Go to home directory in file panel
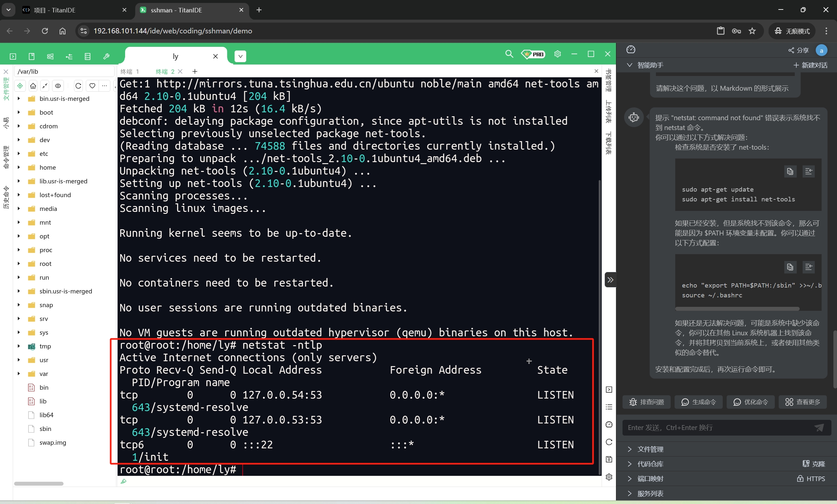 pyautogui.click(x=33, y=85)
